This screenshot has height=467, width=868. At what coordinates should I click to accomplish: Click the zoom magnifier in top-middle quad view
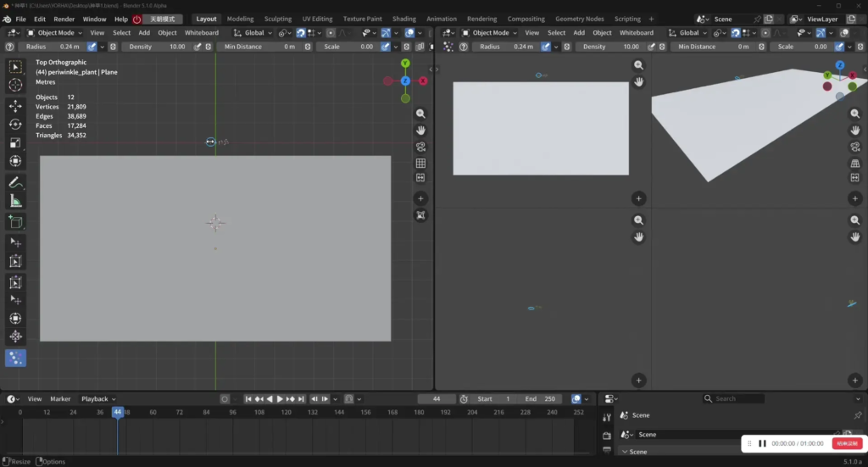[639, 65]
